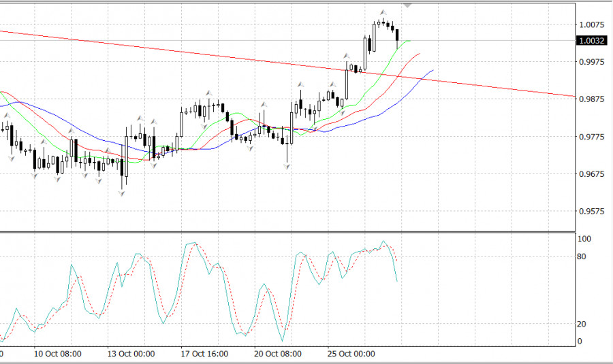
Task: Select the 17 Oct 16:00 date marker
Action: (204, 354)
